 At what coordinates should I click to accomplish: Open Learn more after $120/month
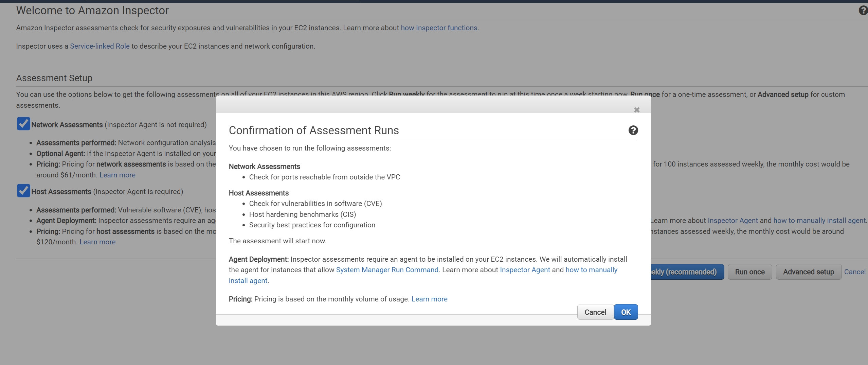coord(97,242)
